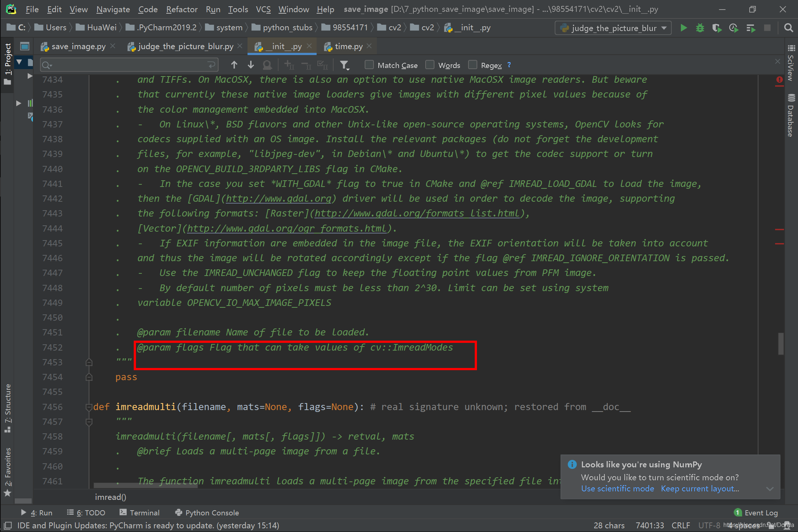Open Search Everywhere magnifier icon

pos(788,28)
